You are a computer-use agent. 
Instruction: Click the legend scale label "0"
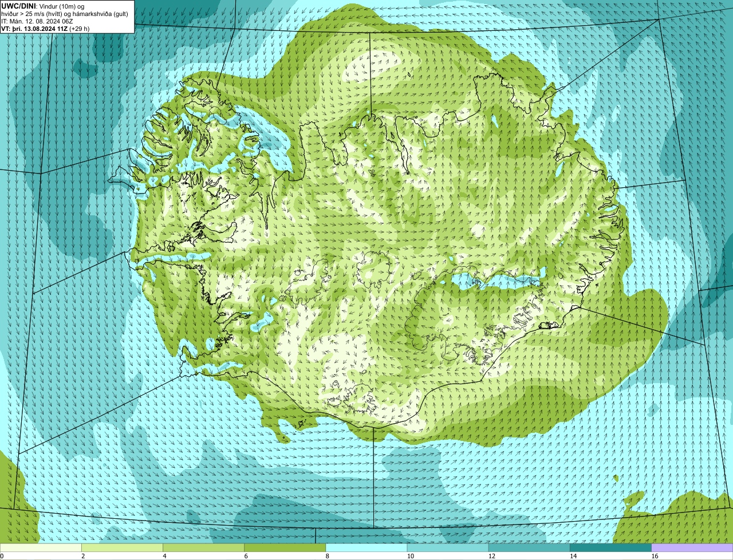point(2,556)
